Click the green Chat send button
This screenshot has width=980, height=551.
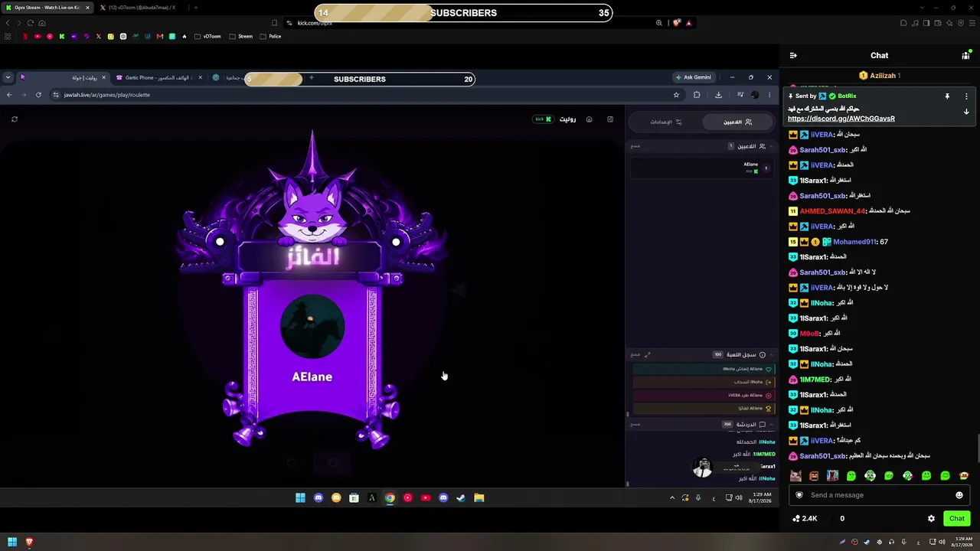tap(957, 519)
